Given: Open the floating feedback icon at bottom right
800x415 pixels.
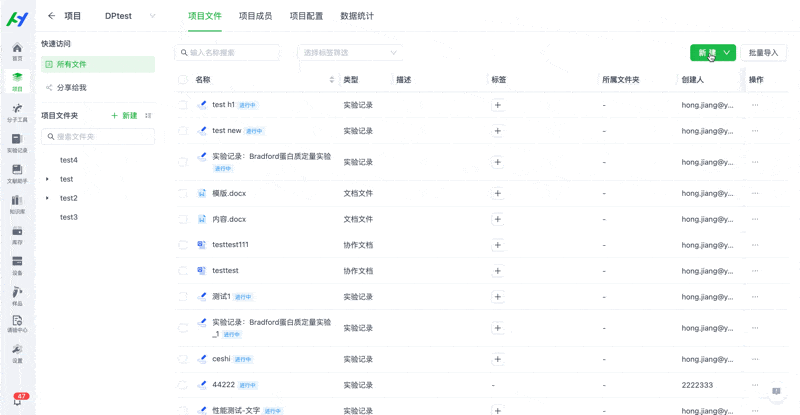Looking at the screenshot, I should tap(776, 392).
